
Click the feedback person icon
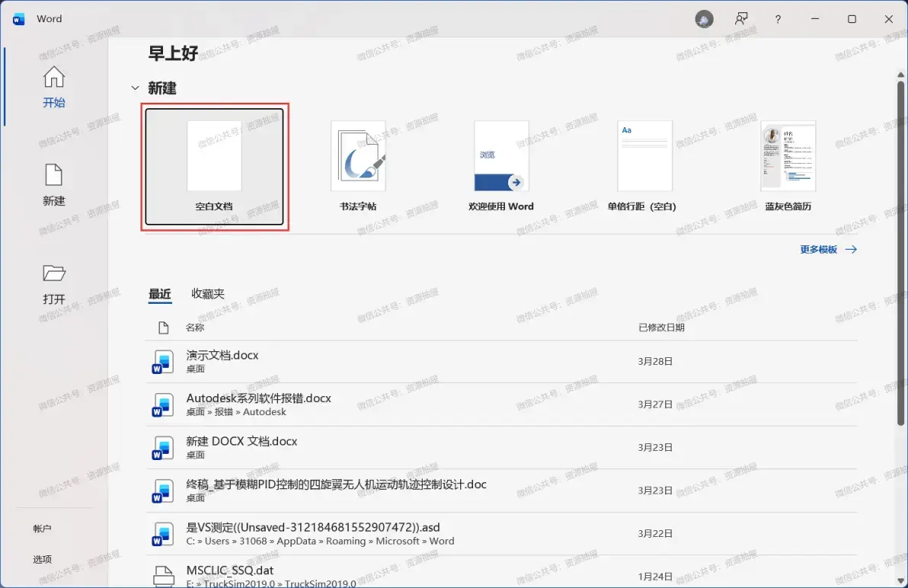point(741,19)
